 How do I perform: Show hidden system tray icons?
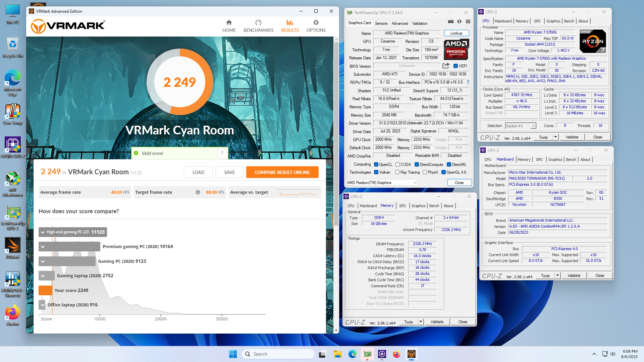pos(594,354)
